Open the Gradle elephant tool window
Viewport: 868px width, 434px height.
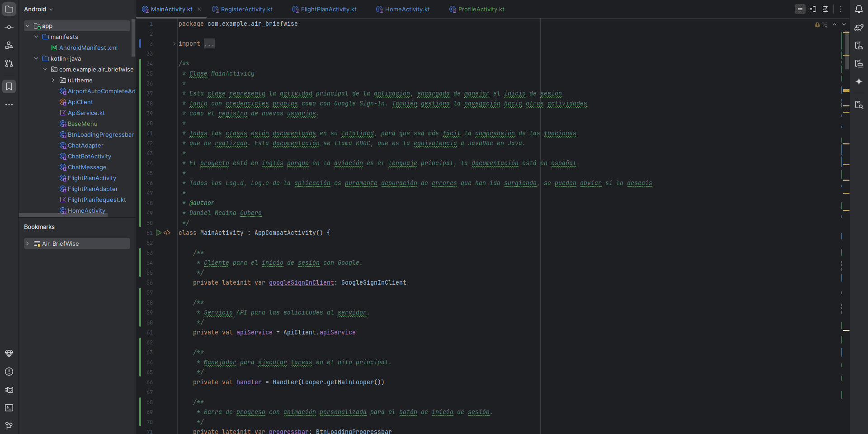pos(859,27)
